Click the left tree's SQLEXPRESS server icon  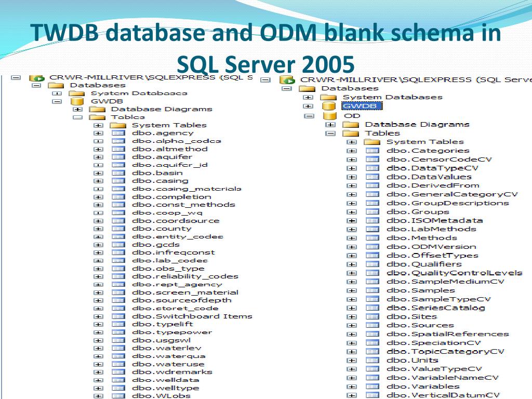click(x=37, y=78)
